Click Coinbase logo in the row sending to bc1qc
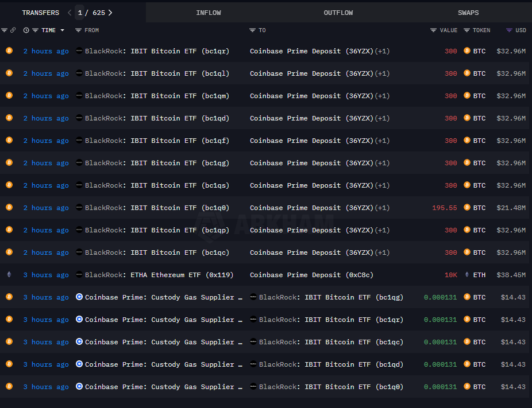 [79, 341]
